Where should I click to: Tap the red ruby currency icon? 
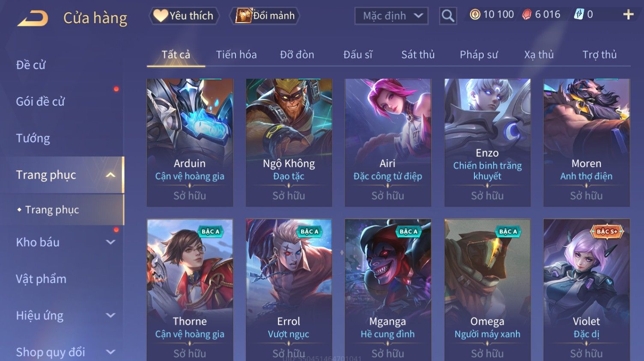click(527, 15)
